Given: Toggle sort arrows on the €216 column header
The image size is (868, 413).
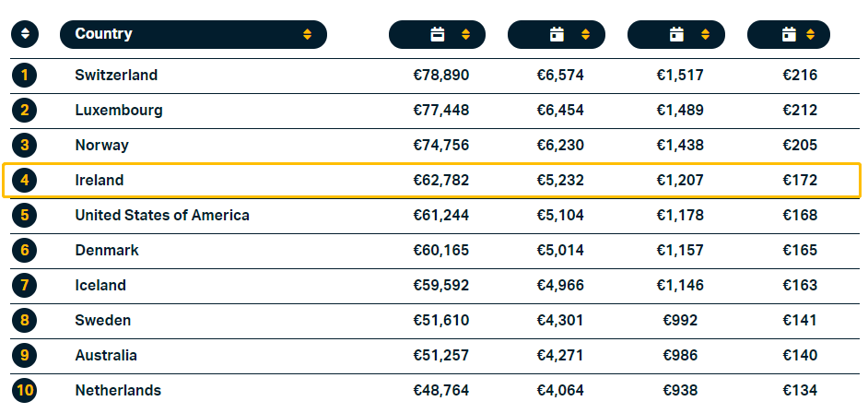Looking at the screenshot, I should point(812,35).
